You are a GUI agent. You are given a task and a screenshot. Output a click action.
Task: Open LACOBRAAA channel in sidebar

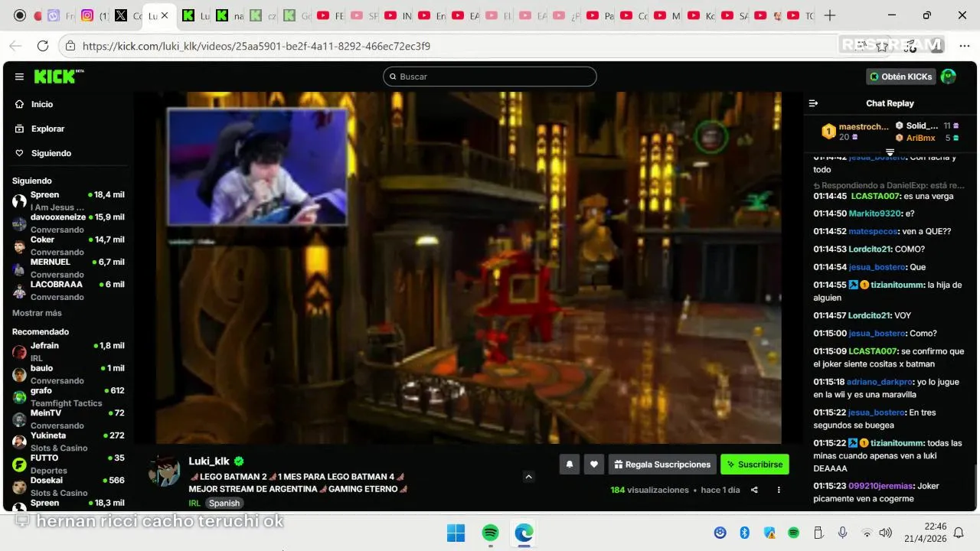pos(67,290)
